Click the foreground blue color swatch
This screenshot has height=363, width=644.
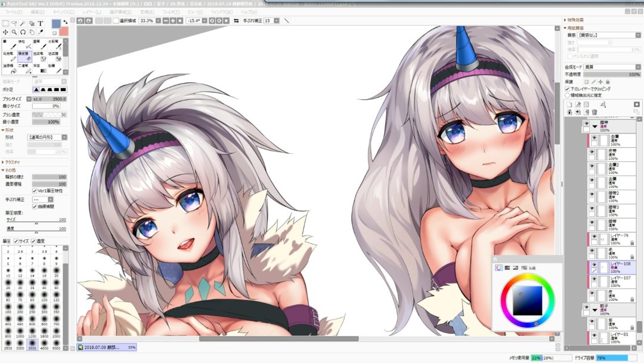point(56,24)
